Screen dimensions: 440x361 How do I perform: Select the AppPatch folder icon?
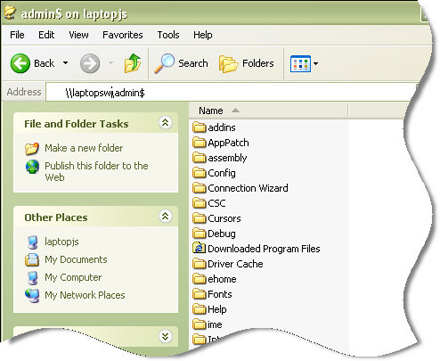coord(199,143)
